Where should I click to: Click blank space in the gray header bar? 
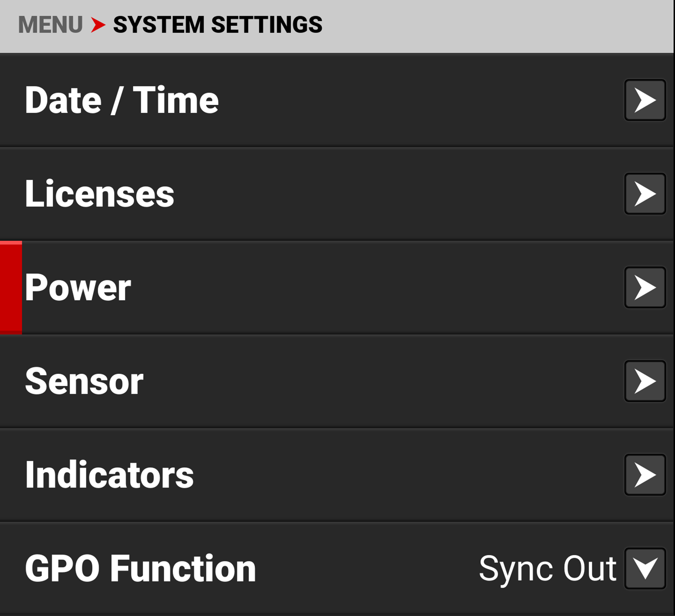(x=495, y=25)
